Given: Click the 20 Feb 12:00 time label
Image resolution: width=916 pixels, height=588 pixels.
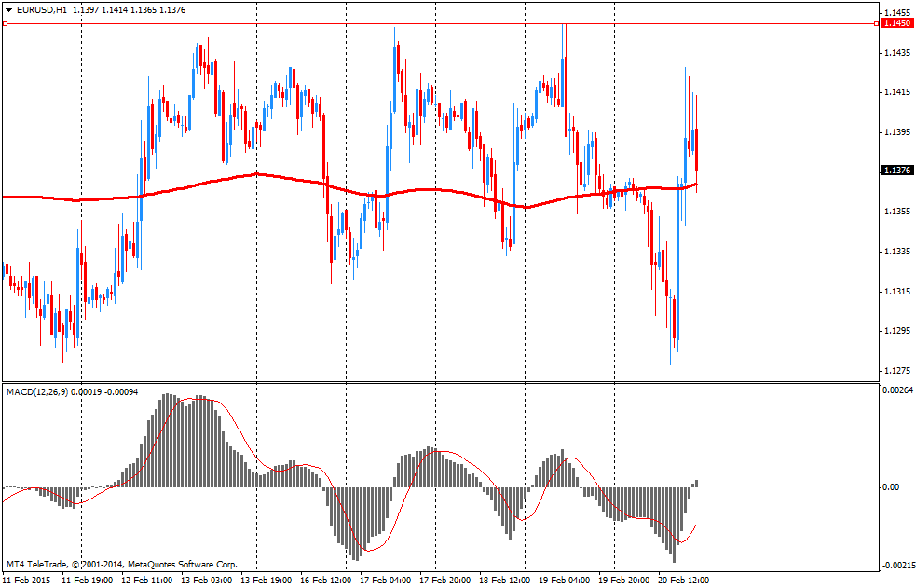Looking at the screenshot, I should pyautogui.click(x=683, y=580).
